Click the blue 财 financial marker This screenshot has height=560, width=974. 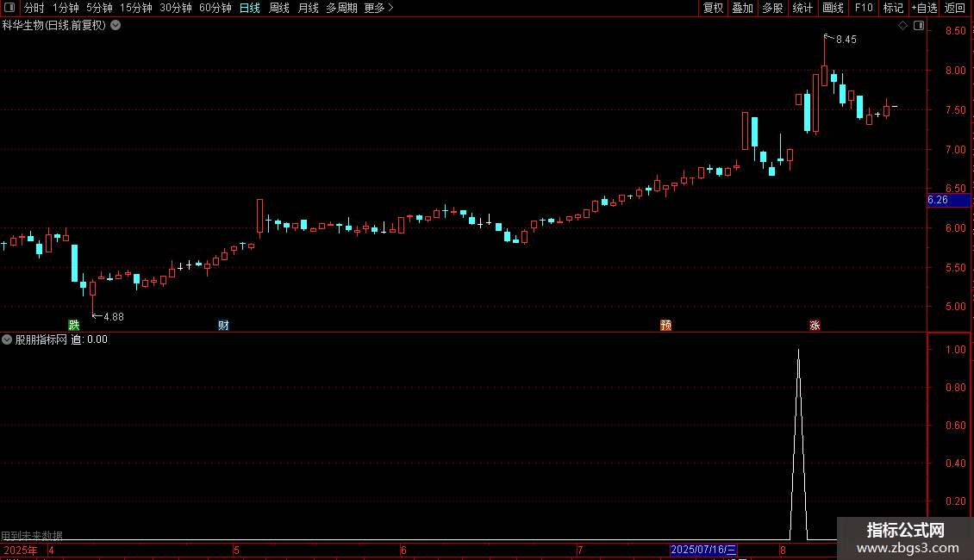tap(223, 326)
